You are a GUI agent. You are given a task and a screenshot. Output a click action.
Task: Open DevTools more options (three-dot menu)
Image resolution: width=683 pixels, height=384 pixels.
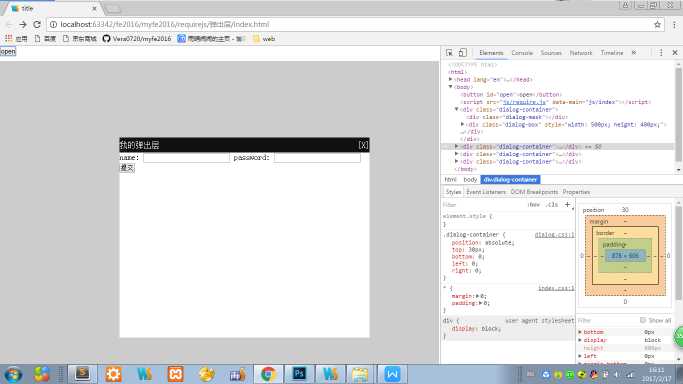661,53
